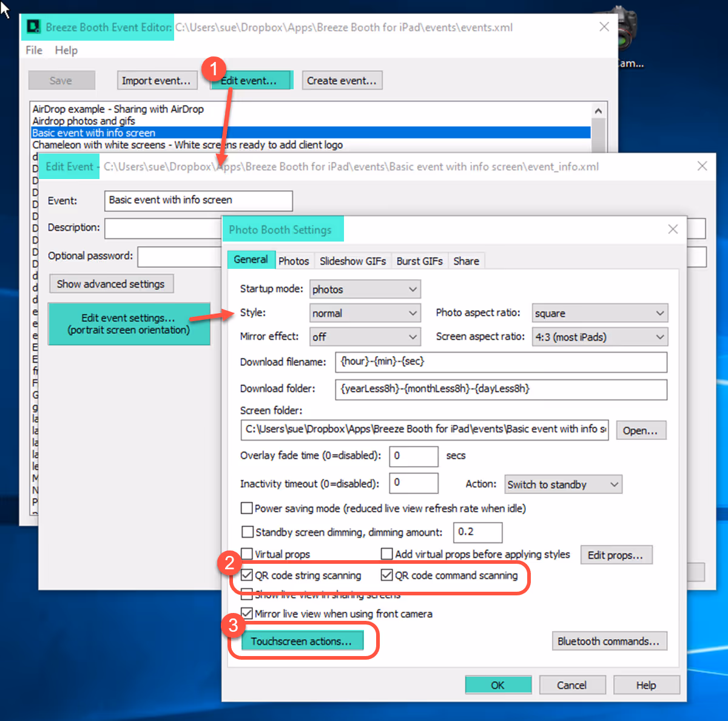Click the Inactivity timeout field

(414, 484)
